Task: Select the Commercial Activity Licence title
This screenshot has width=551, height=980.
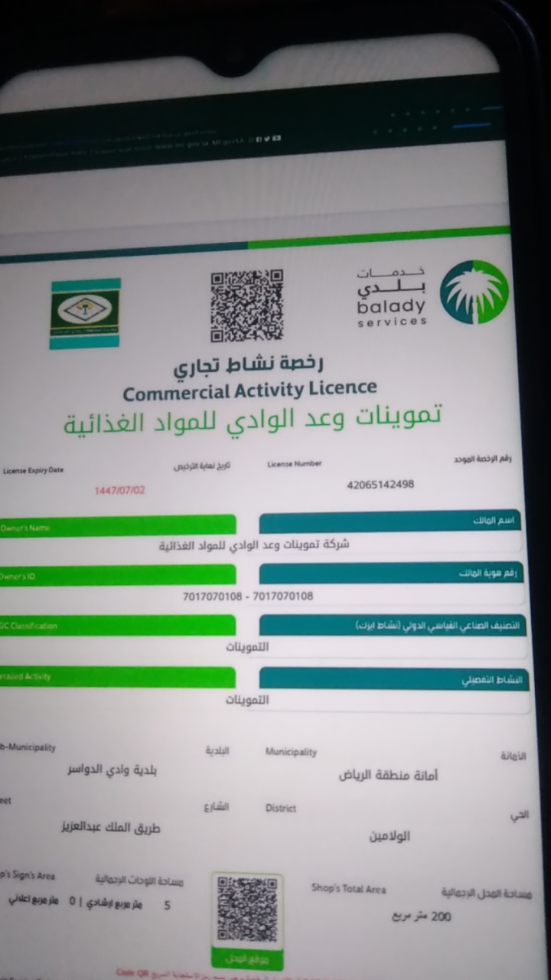Action: [x=249, y=391]
